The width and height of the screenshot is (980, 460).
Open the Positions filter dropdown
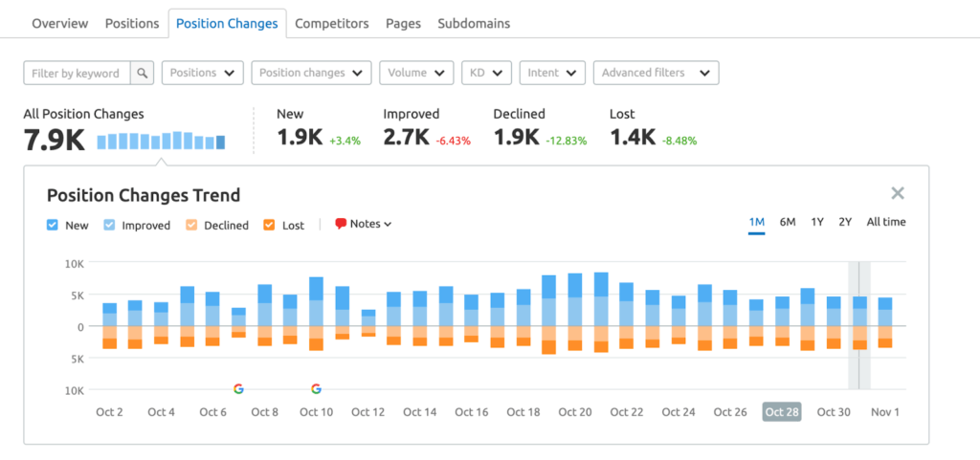point(202,73)
